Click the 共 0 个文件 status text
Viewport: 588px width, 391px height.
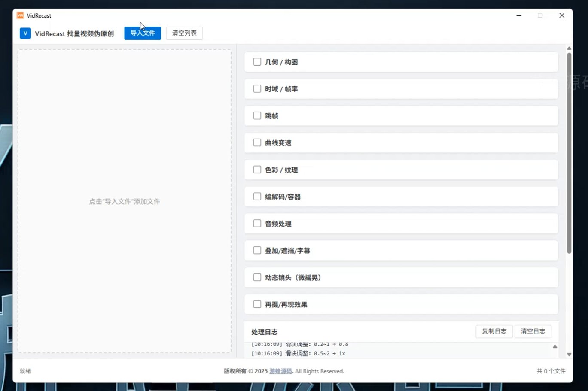(x=551, y=371)
